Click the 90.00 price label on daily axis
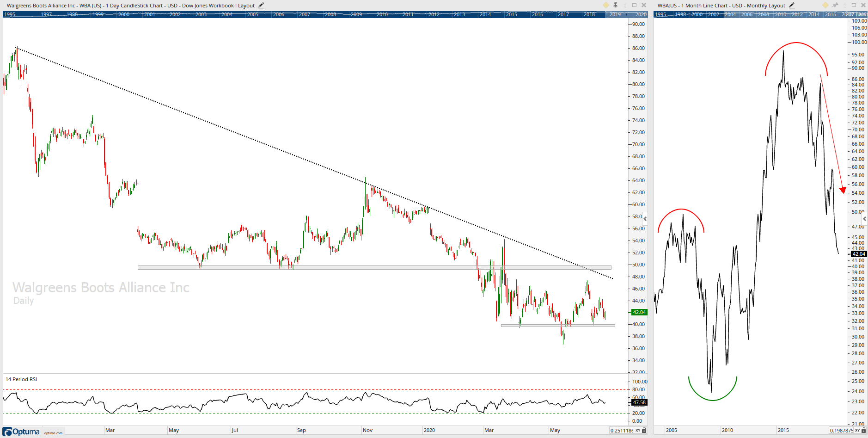868x438 pixels. 638,24
